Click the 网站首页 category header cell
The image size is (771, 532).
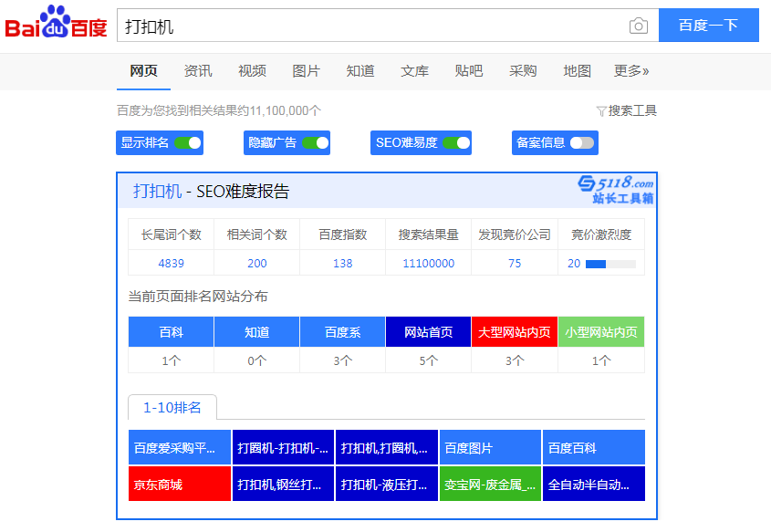tap(428, 332)
